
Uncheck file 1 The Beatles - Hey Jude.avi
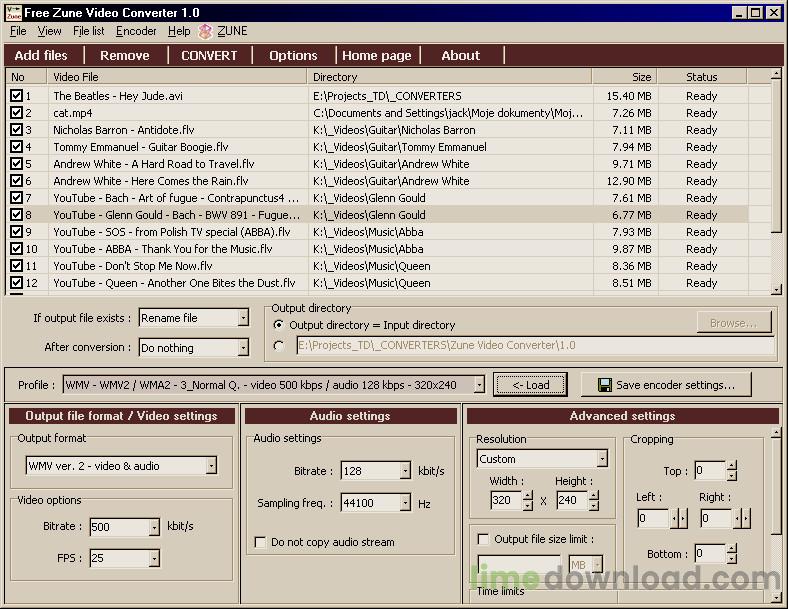(x=16, y=95)
